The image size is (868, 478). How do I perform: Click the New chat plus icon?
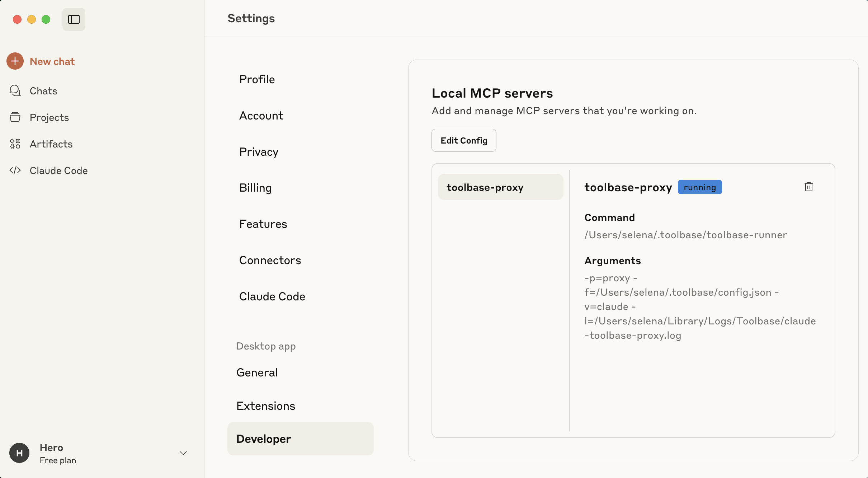pyautogui.click(x=15, y=61)
